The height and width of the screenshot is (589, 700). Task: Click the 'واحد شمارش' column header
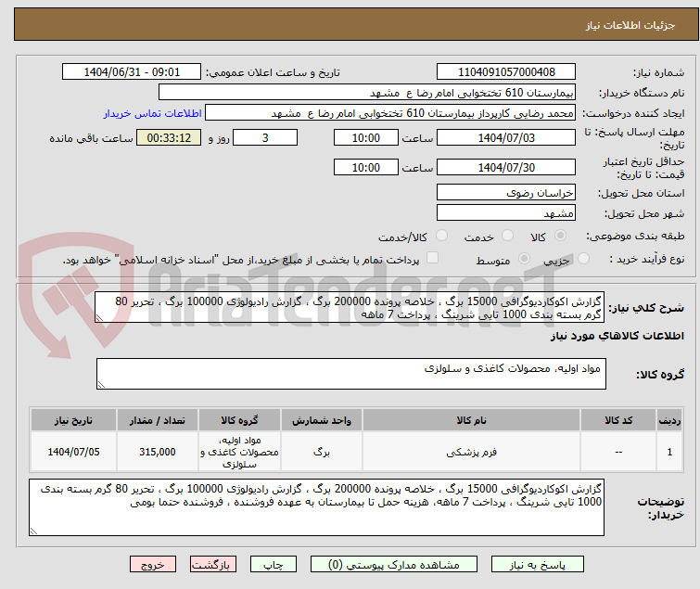pos(322,420)
